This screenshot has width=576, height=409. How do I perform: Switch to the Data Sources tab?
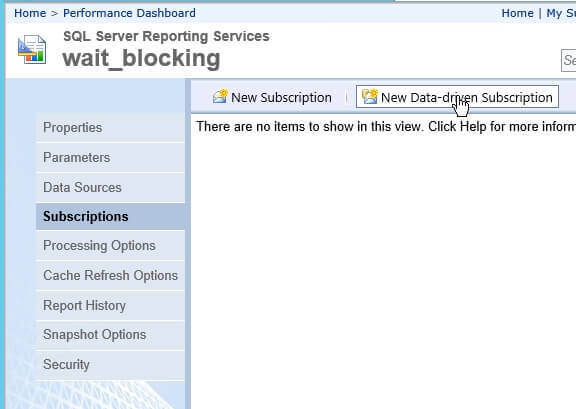pos(110,187)
